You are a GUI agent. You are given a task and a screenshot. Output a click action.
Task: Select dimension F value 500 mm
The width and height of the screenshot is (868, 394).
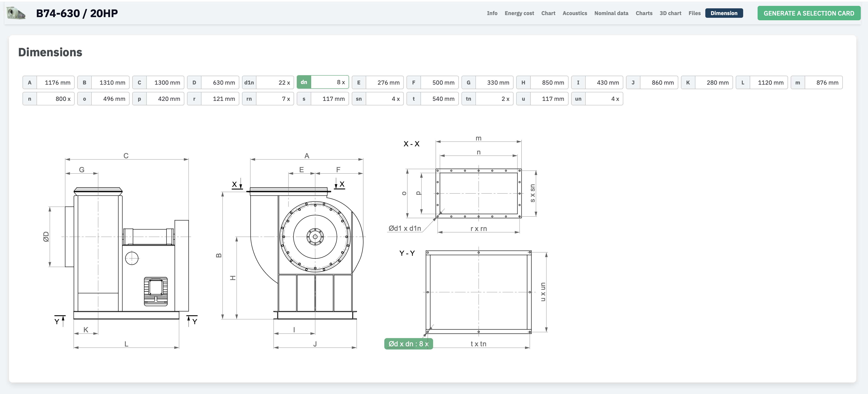[x=433, y=82]
